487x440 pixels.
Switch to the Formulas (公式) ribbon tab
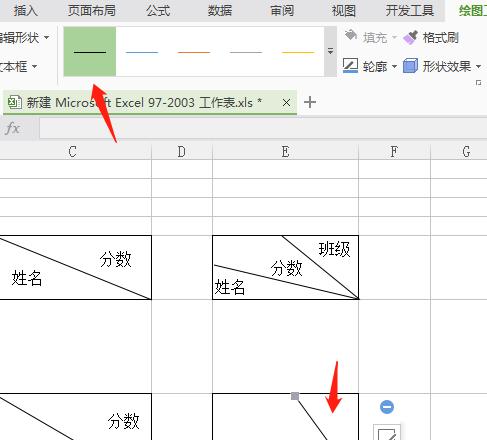158,10
